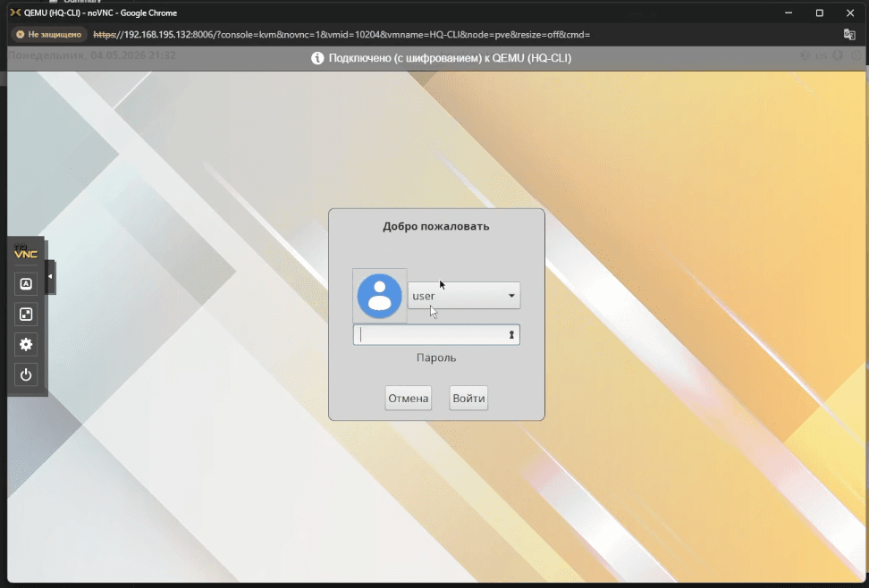Click the date 'Понедельник, 04.05.2026' text
Image resolution: width=869 pixels, height=588 pixels.
point(78,55)
